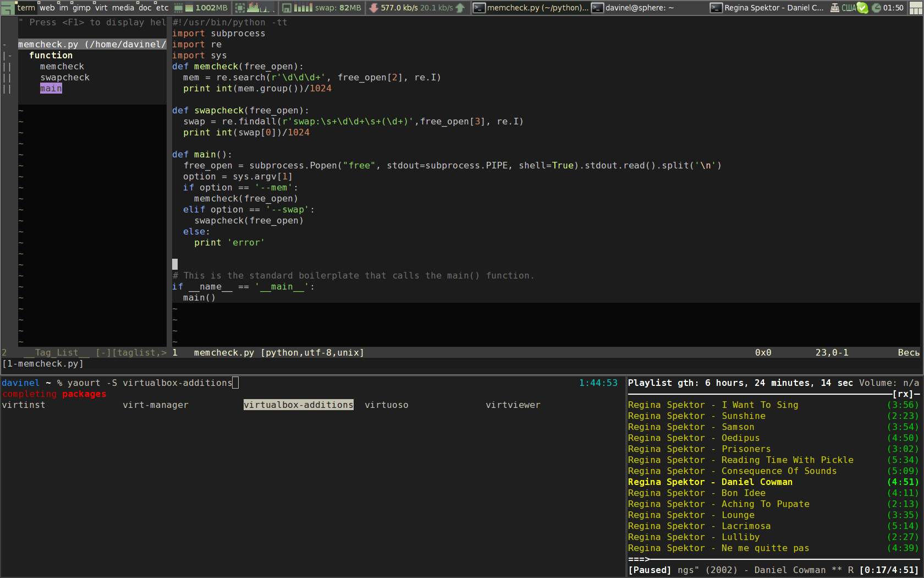
Task: Click the '[python,utf-8,unix]' status text
Action: [x=312, y=353]
